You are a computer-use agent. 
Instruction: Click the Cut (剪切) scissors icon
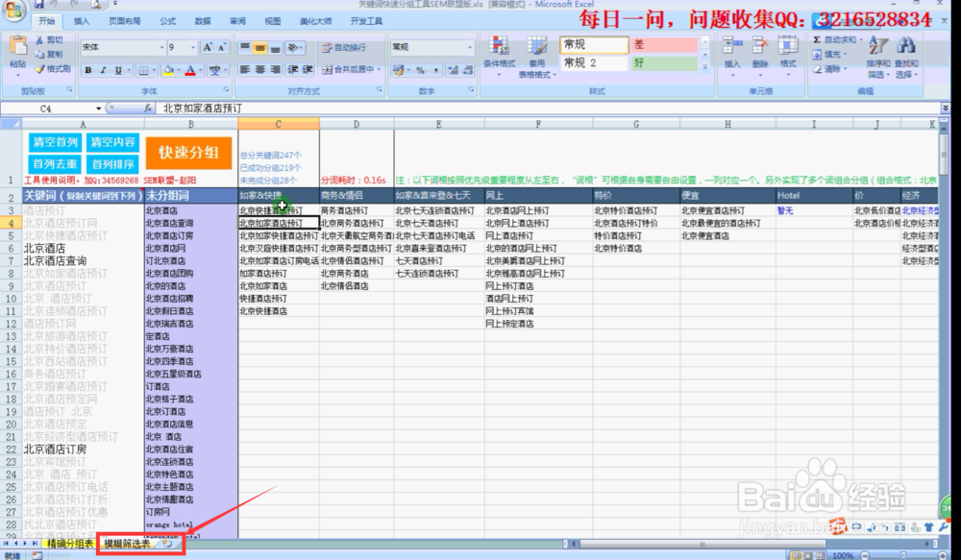point(39,39)
